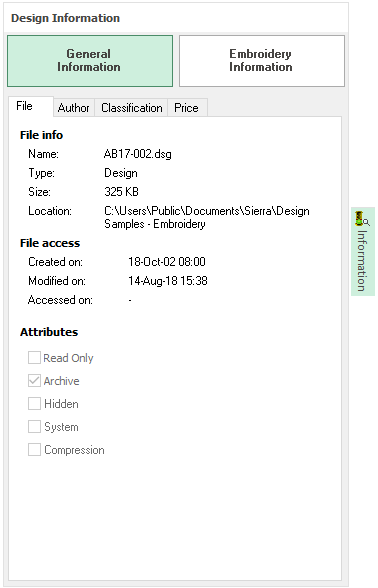Click the Information docker side tab
The height and width of the screenshot is (588, 378).
tap(363, 251)
